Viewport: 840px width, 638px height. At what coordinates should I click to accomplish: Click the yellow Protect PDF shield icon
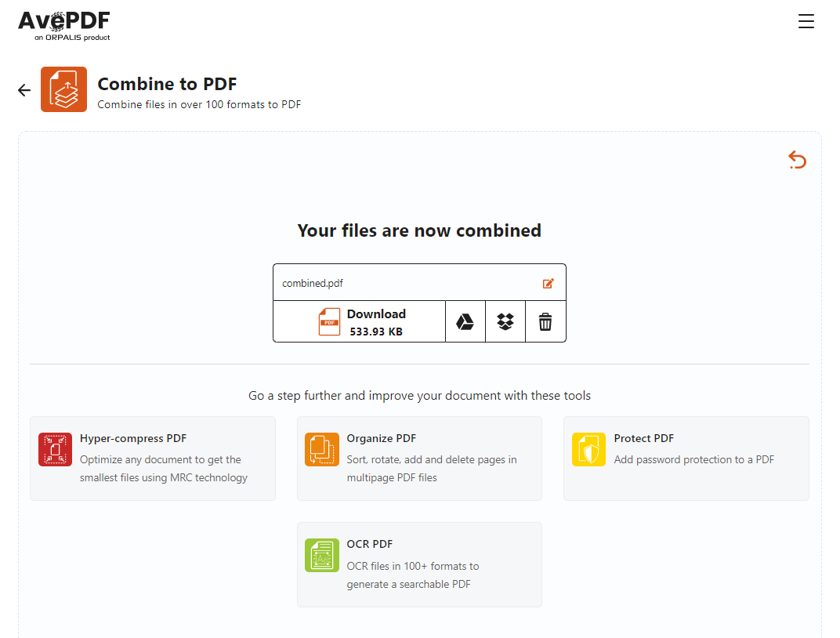pyautogui.click(x=588, y=449)
